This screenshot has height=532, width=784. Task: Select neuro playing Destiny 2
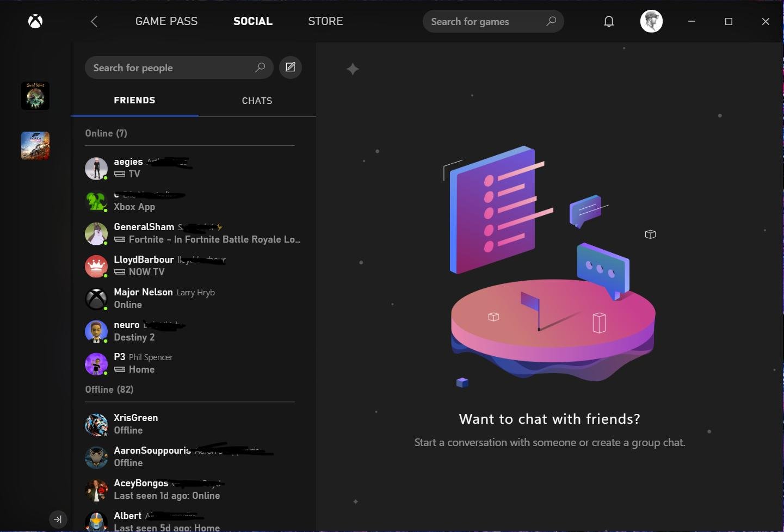193,331
